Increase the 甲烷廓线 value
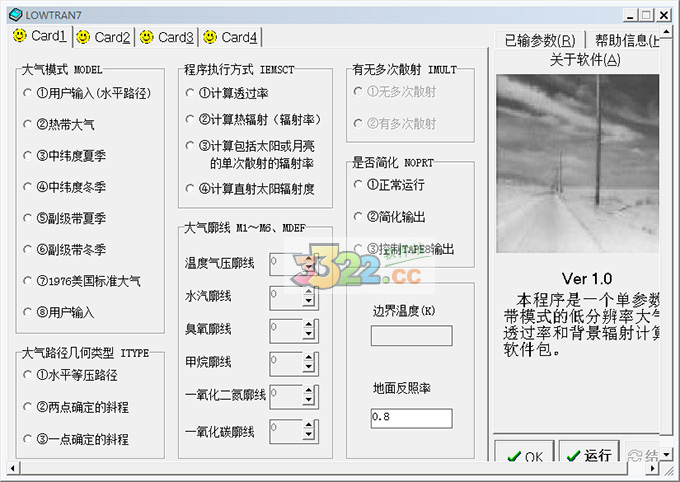 click(x=308, y=358)
